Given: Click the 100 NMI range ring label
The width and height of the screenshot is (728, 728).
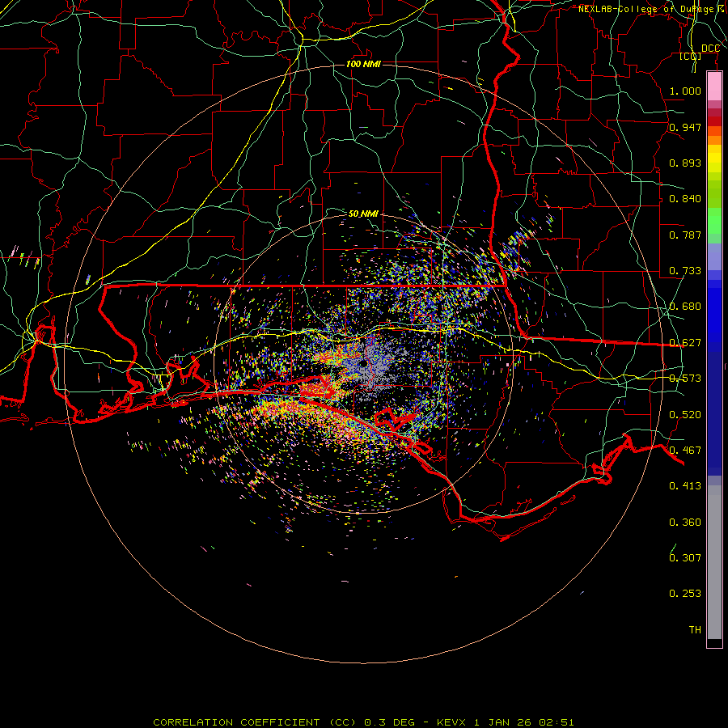Looking at the screenshot, I should (x=363, y=64).
